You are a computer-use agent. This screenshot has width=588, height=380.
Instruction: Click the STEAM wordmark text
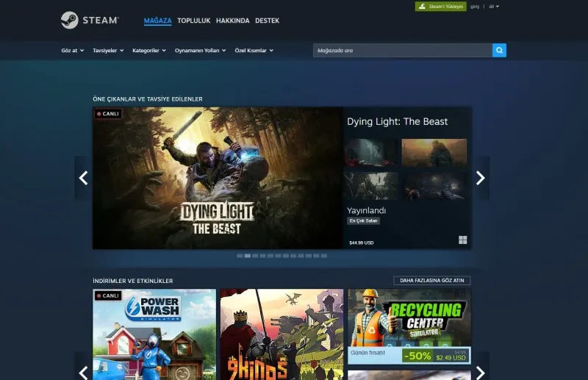[101, 21]
